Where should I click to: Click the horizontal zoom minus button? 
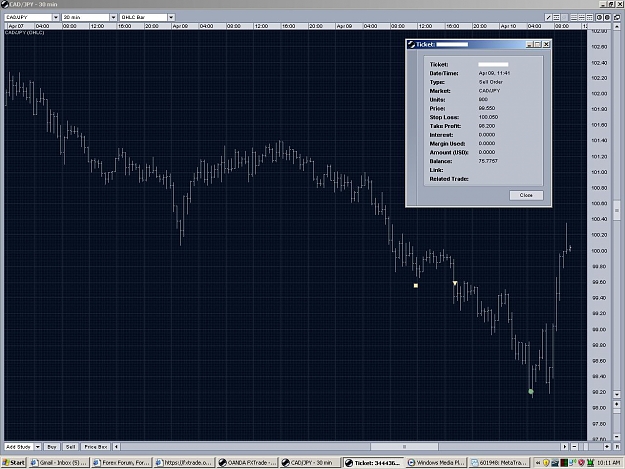574,447
